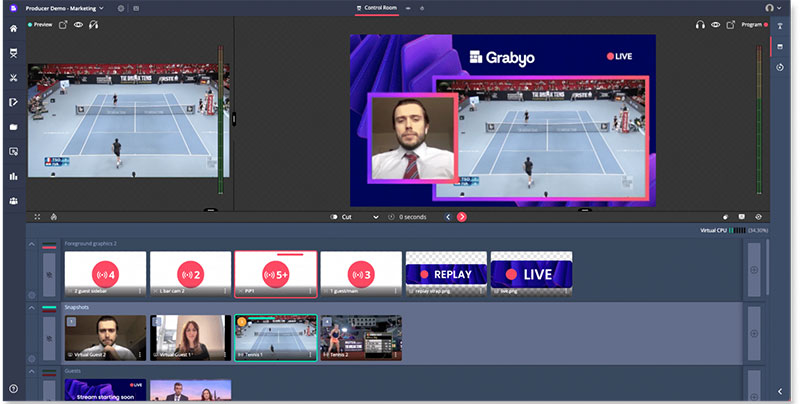Image resolution: width=800 pixels, height=404 pixels.
Task: Open the guests people icon in sidebar
Action: coord(13,200)
